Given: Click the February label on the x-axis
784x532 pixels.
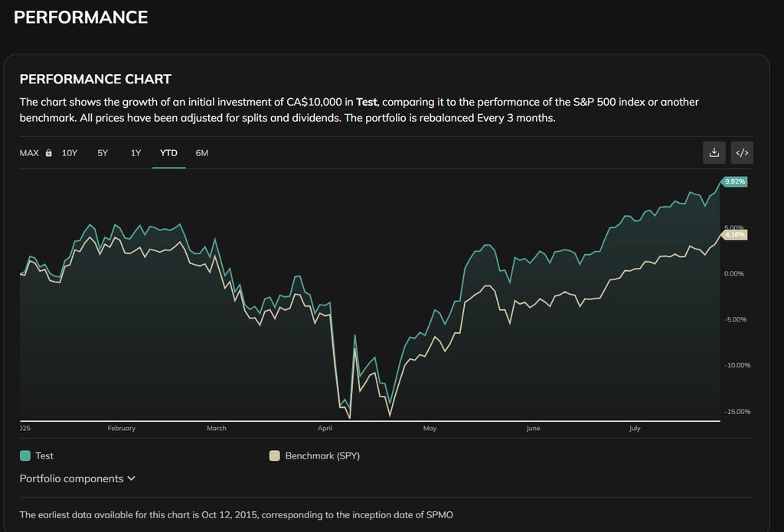Looking at the screenshot, I should [121, 429].
